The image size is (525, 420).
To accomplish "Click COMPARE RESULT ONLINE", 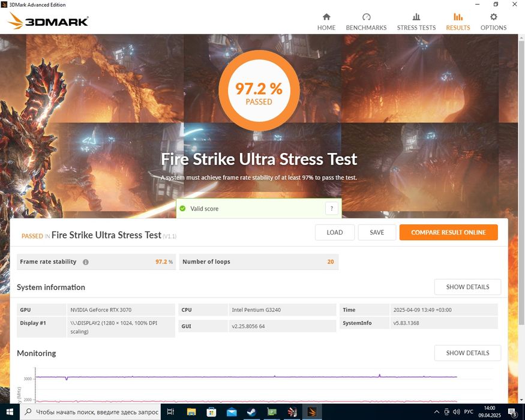I will [448, 232].
